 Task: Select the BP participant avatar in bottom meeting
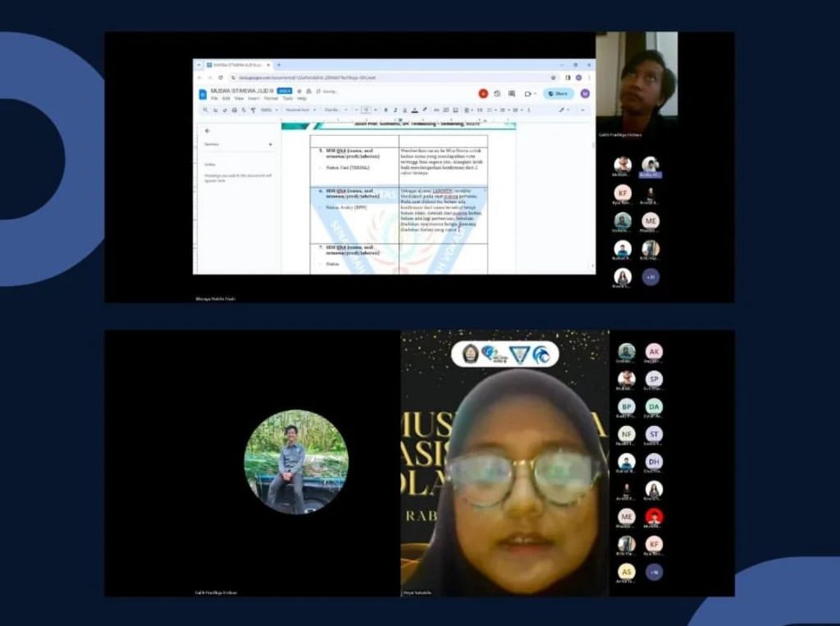click(626, 407)
